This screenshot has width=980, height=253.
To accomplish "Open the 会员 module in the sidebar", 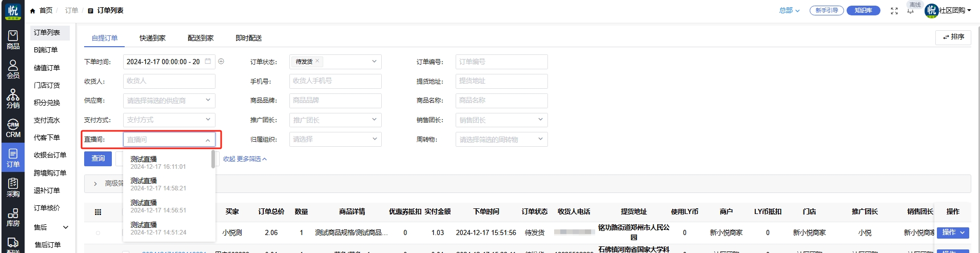I will (13, 69).
